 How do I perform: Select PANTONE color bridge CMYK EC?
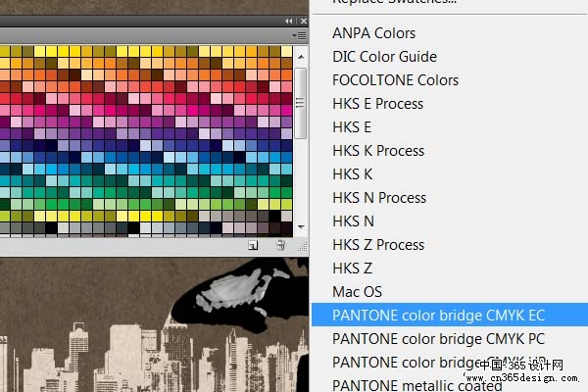tap(450, 315)
